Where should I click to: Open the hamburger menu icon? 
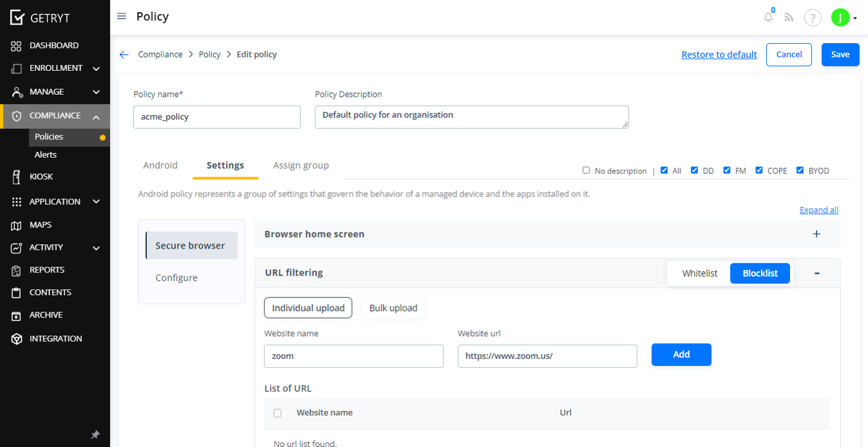[121, 16]
